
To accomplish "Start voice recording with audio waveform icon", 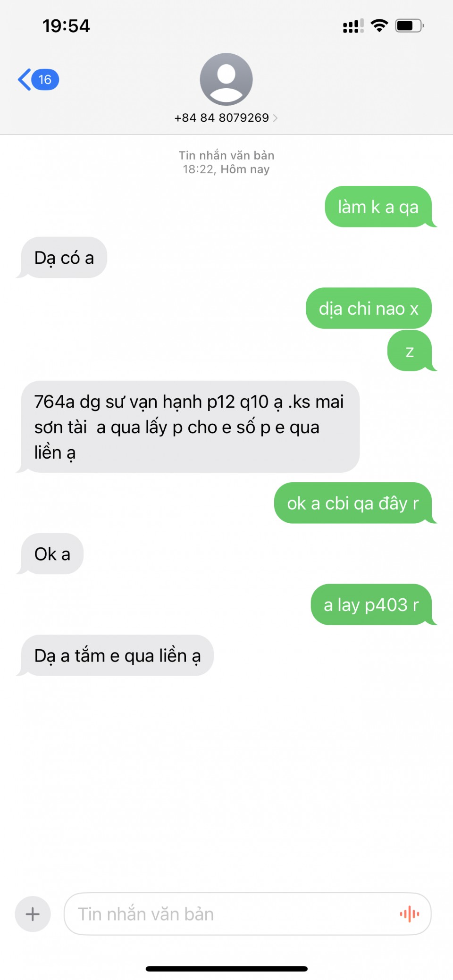I will point(410,914).
